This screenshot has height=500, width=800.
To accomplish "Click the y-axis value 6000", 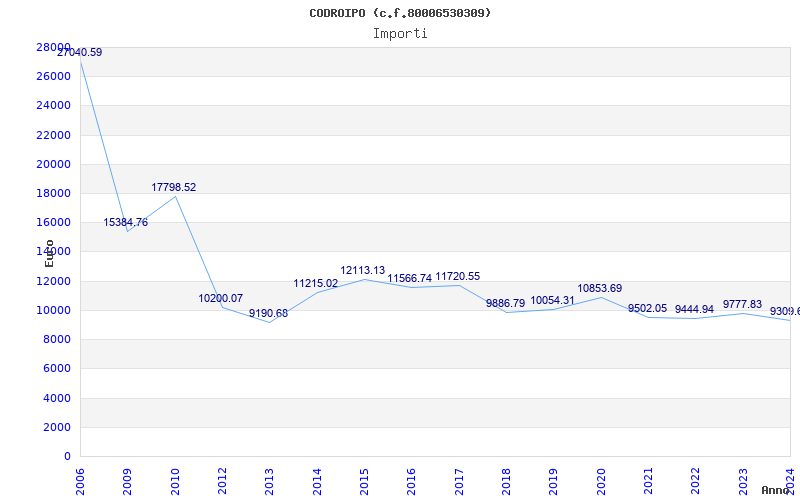I will 57,369.
